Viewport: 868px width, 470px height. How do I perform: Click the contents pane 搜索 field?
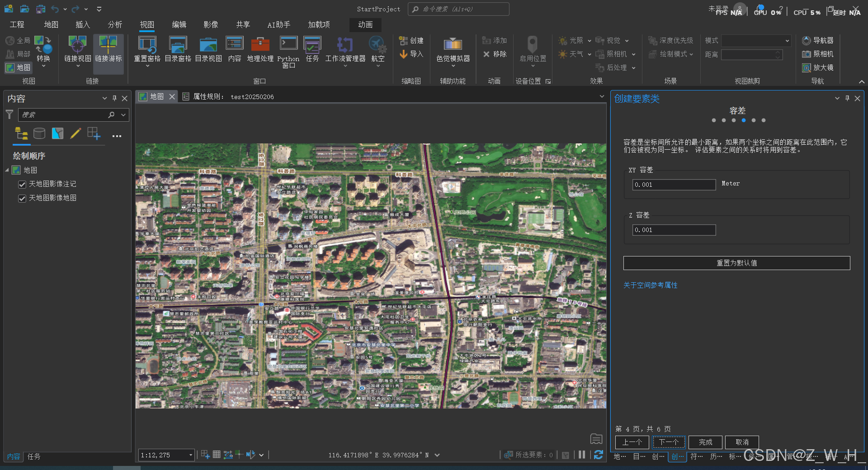coord(63,115)
